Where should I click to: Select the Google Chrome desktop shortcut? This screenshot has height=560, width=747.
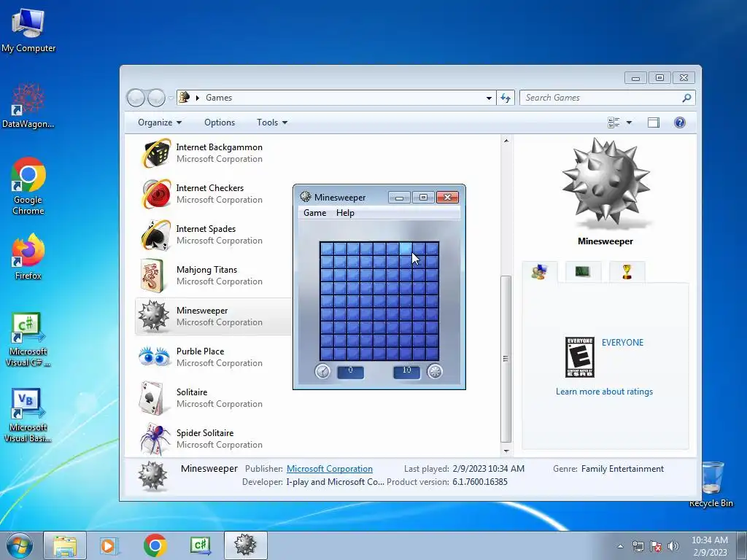[x=28, y=186]
